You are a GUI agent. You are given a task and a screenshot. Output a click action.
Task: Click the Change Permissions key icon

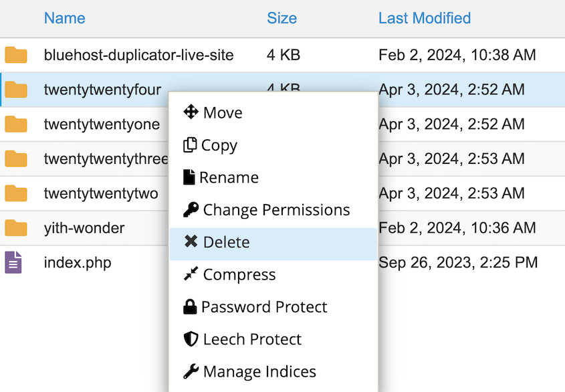(x=191, y=209)
